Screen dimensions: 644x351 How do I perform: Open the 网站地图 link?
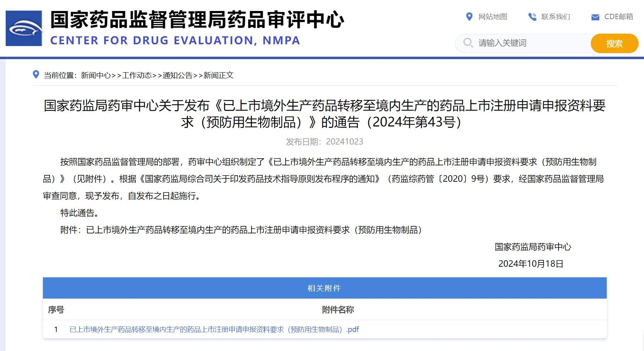(x=493, y=17)
